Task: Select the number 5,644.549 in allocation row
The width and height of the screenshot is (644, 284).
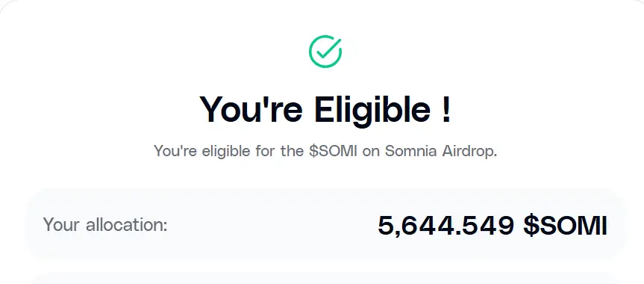Action: tap(446, 226)
